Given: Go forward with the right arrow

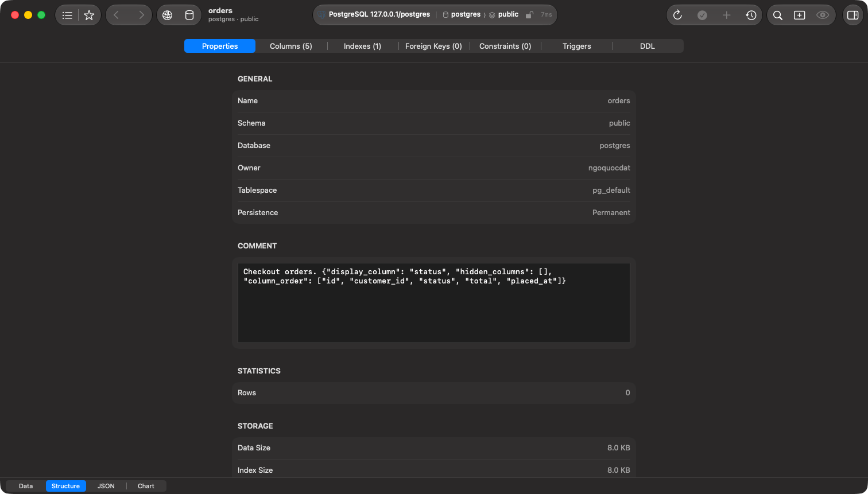Looking at the screenshot, I should 141,15.
